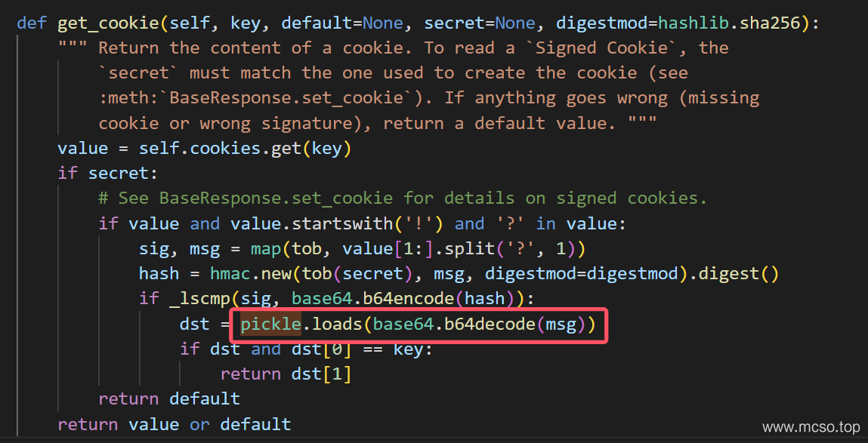Click the value.startswith method
This screenshot has width=868, height=443.
tap(311, 223)
